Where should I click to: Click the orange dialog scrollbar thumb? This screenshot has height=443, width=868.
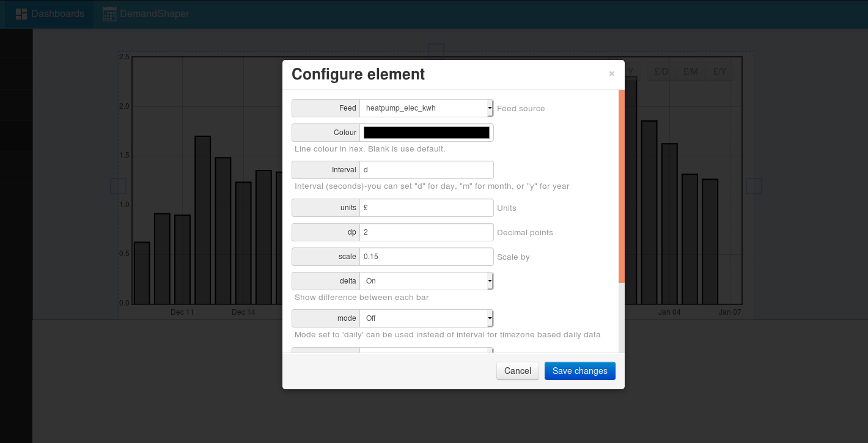click(622, 186)
